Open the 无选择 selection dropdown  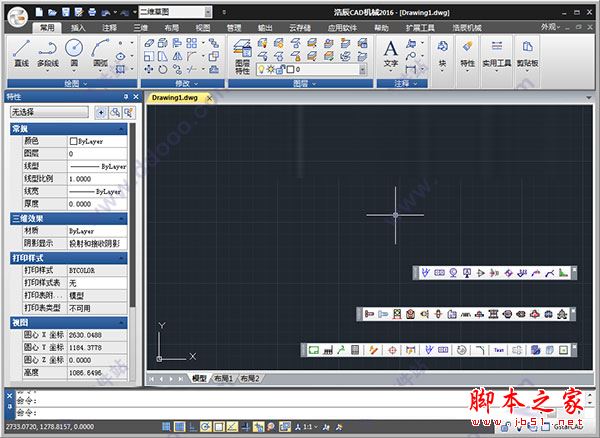click(x=49, y=112)
